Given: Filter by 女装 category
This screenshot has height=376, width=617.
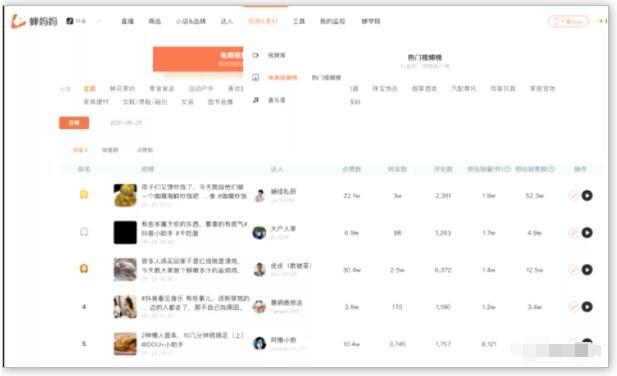Looking at the screenshot, I should pyautogui.click(x=187, y=102).
